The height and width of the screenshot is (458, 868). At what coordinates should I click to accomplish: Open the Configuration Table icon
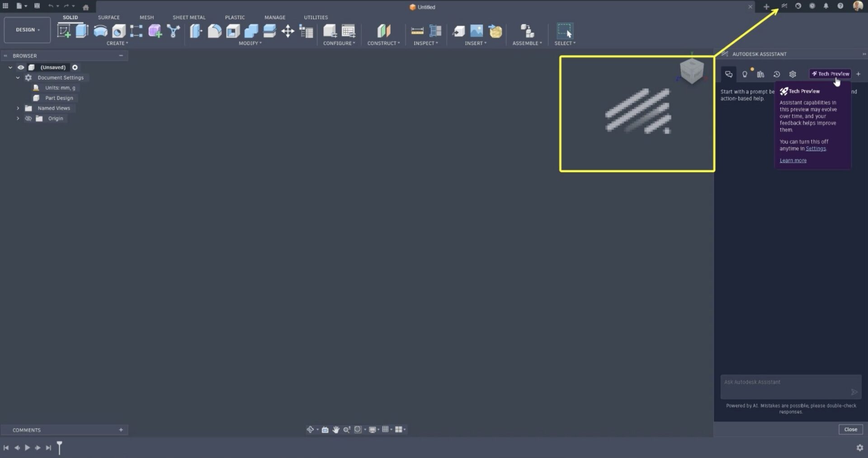pos(349,31)
